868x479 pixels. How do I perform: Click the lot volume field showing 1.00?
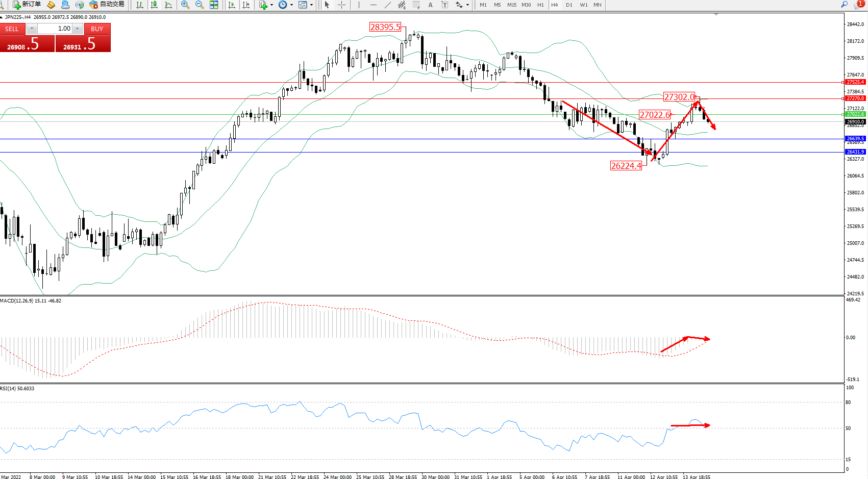(x=55, y=29)
